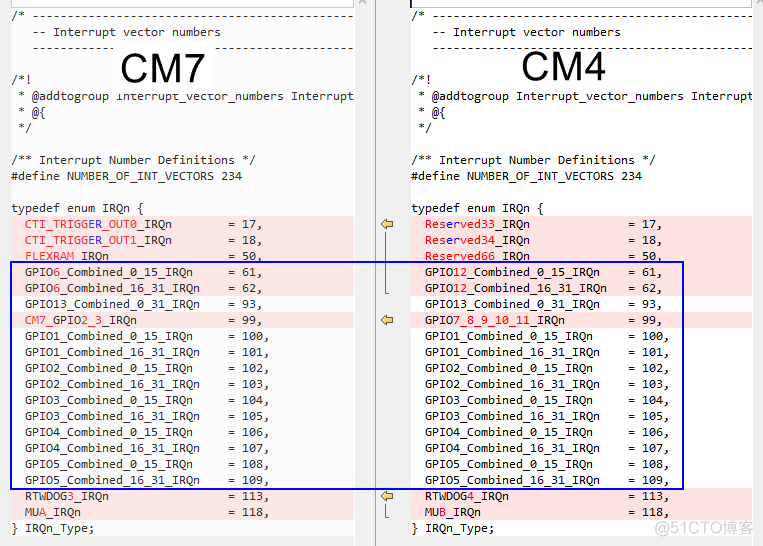Click copy-left arrow beside RTWDOG4_IRQn
Image resolution: width=763 pixels, height=546 pixels.
[387, 496]
